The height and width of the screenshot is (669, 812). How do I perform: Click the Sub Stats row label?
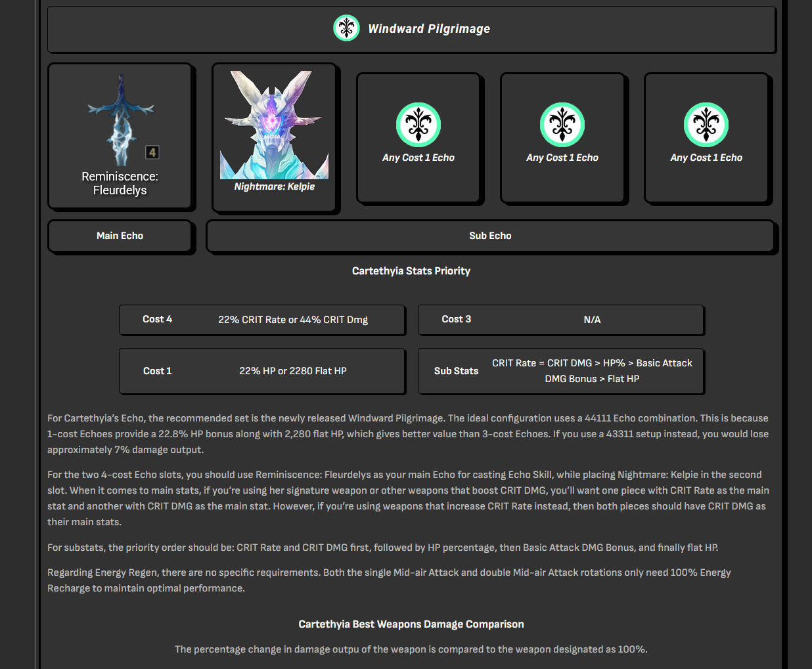[x=457, y=371]
